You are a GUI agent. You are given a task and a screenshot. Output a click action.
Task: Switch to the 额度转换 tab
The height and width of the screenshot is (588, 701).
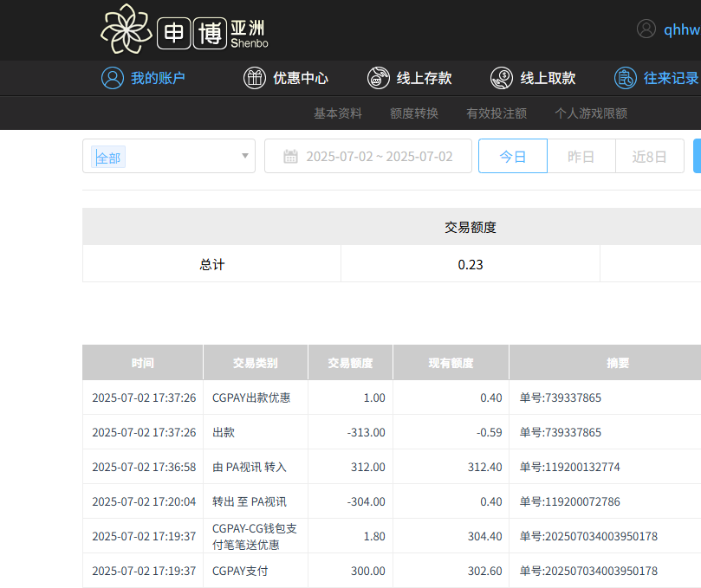[413, 113]
